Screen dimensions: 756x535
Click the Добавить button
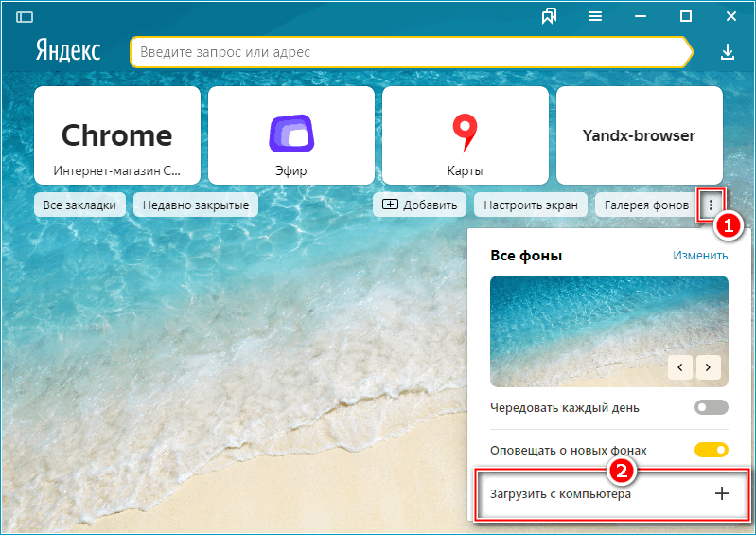coord(420,205)
